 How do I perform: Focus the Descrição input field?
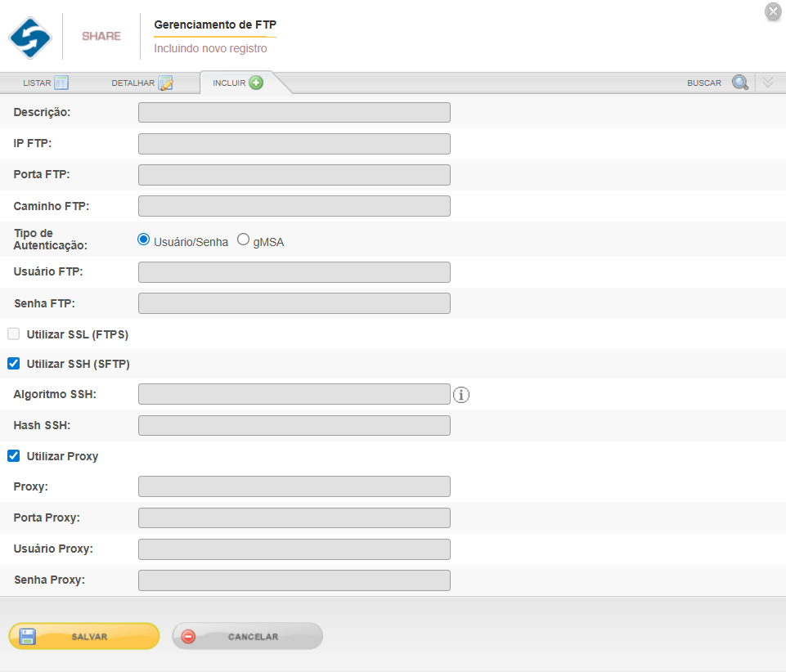click(x=294, y=113)
